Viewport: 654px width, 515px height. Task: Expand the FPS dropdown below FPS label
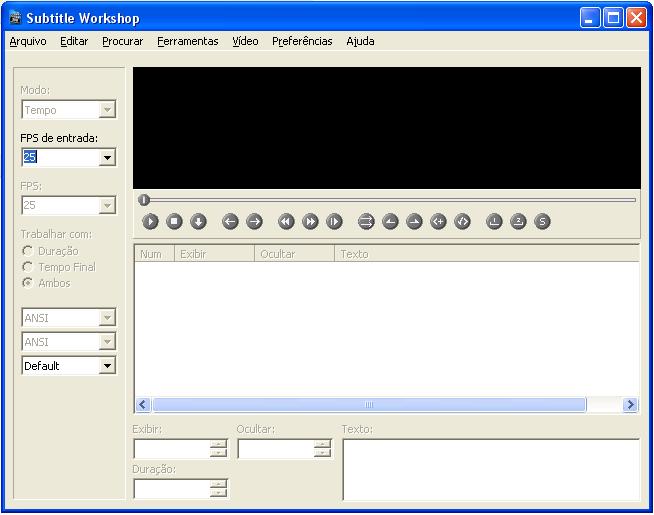pyautogui.click(x=107, y=206)
